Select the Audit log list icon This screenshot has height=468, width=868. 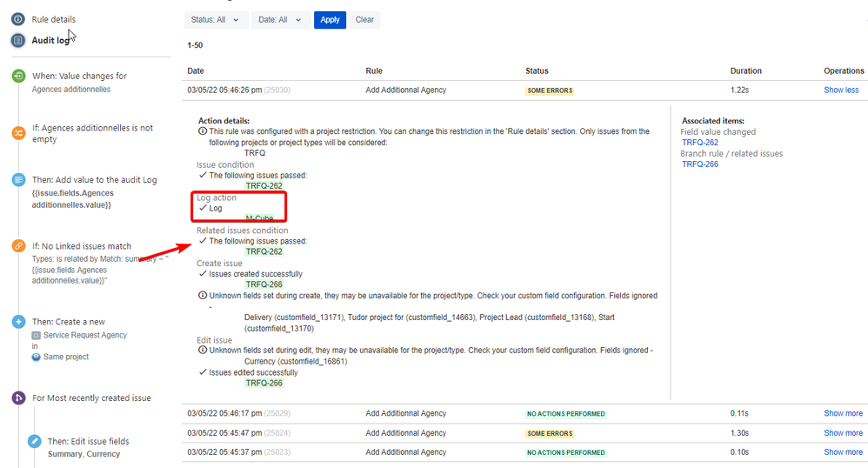click(x=18, y=40)
